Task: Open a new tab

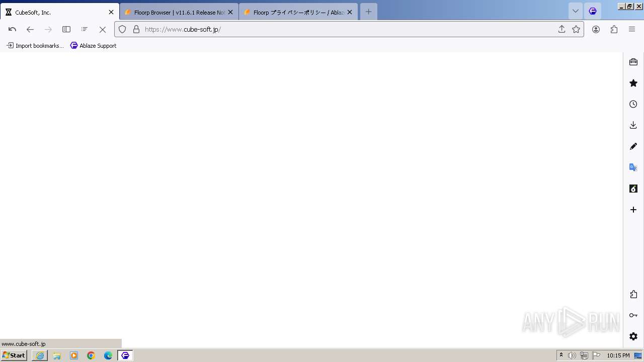Action: tap(368, 12)
